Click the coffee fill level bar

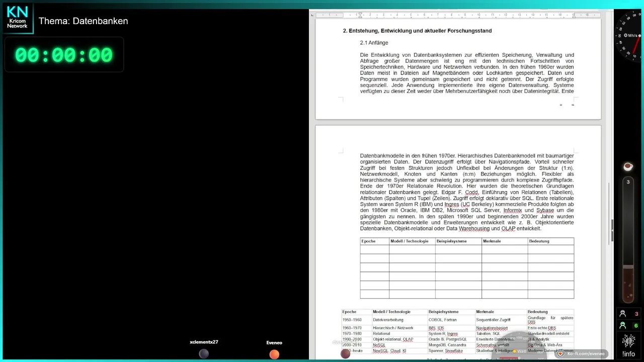[x=628, y=240]
